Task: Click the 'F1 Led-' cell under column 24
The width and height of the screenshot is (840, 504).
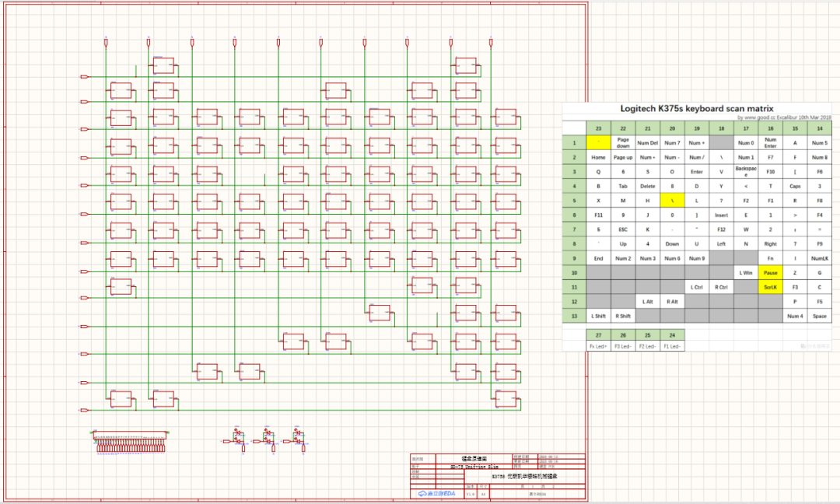Action: [672, 347]
